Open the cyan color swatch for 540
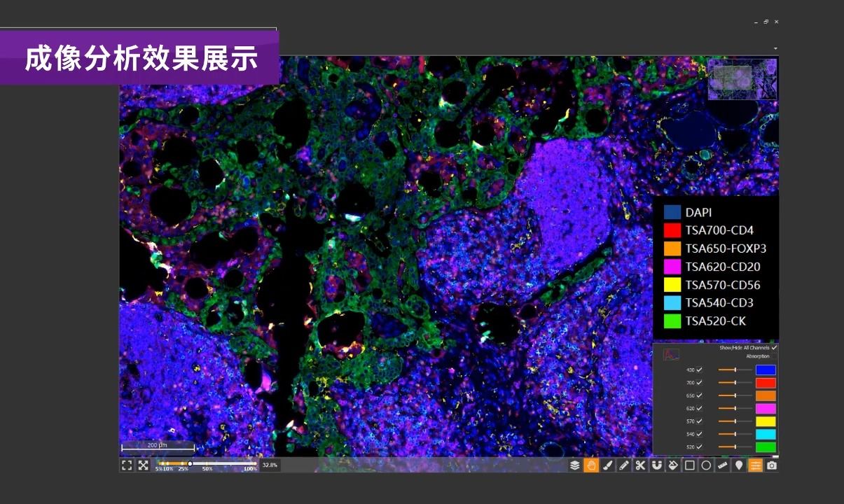 766,434
